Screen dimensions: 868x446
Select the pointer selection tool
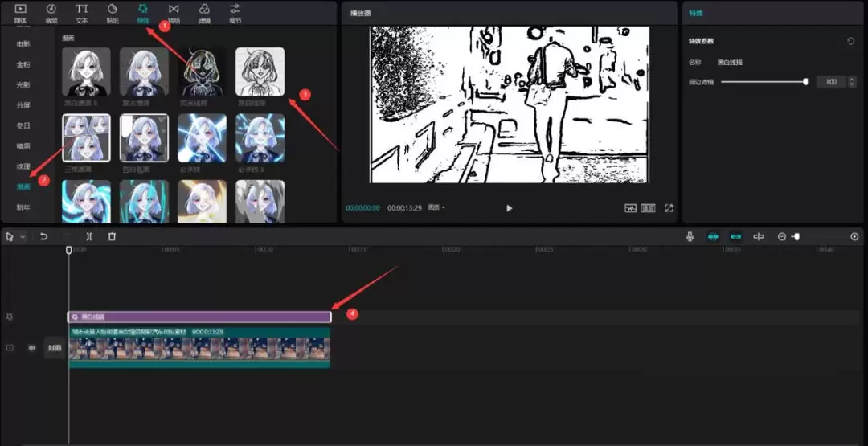pos(10,236)
